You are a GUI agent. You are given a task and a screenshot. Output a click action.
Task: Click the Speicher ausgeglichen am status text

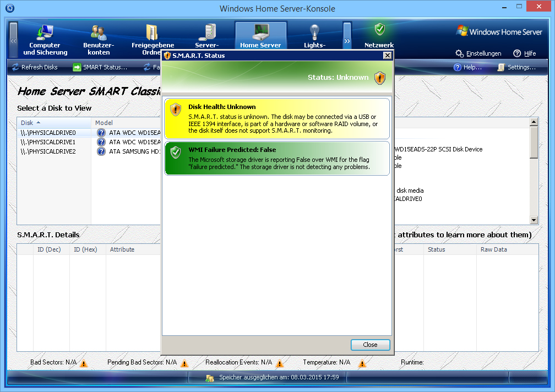pyautogui.click(x=279, y=378)
